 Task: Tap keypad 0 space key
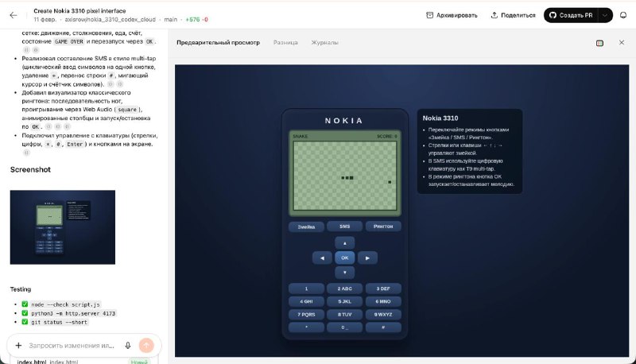coord(345,327)
